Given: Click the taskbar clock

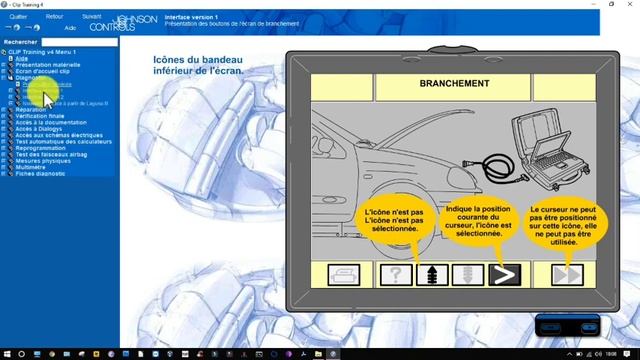Looking at the screenshot, I should [x=611, y=354].
